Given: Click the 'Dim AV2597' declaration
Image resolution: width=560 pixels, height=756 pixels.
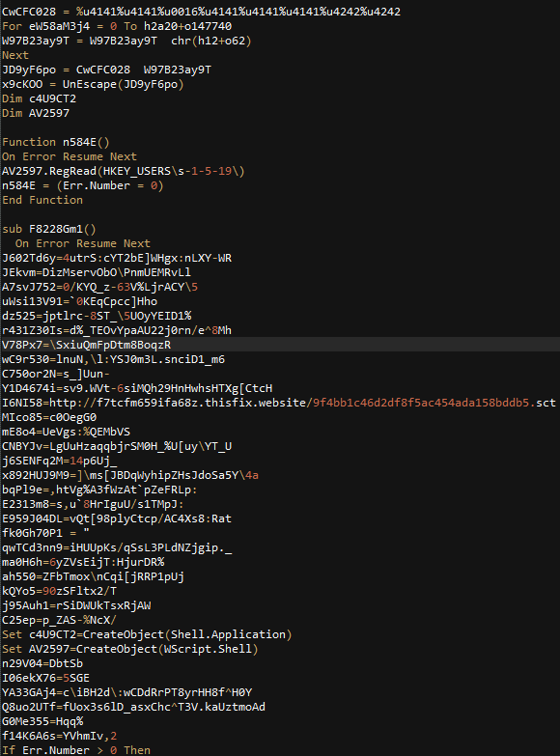Looking at the screenshot, I should click(x=36, y=113).
